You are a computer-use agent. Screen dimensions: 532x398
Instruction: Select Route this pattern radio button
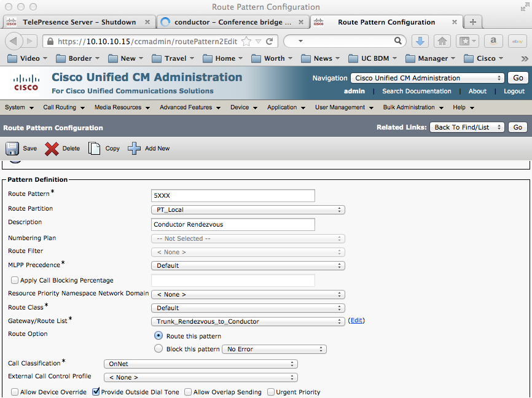tap(158, 335)
